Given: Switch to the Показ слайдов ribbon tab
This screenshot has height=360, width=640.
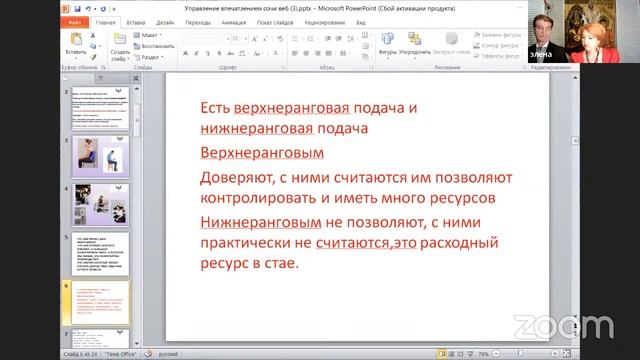Looking at the screenshot, I should tap(275, 22).
